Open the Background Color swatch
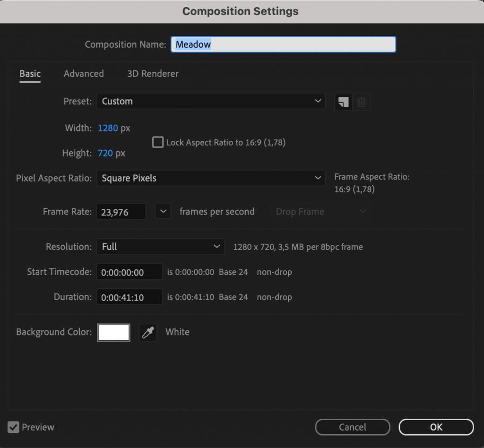The image size is (484, 448). [x=113, y=332]
